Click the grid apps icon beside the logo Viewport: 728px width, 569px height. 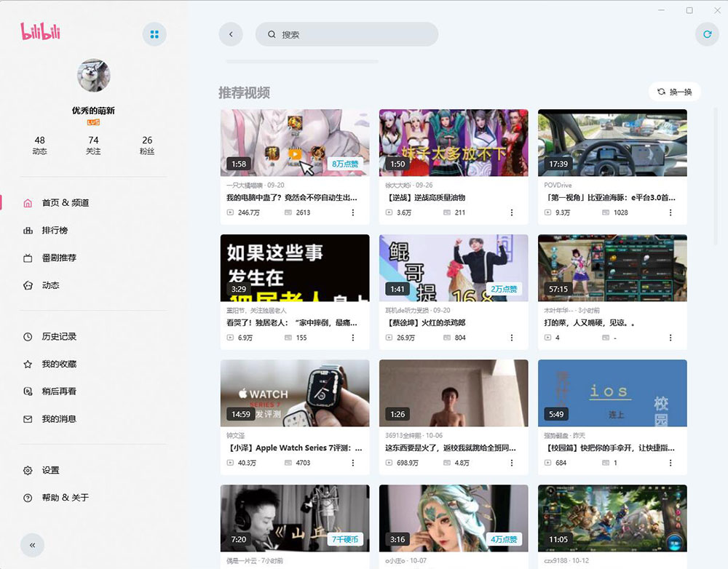[x=154, y=34]
